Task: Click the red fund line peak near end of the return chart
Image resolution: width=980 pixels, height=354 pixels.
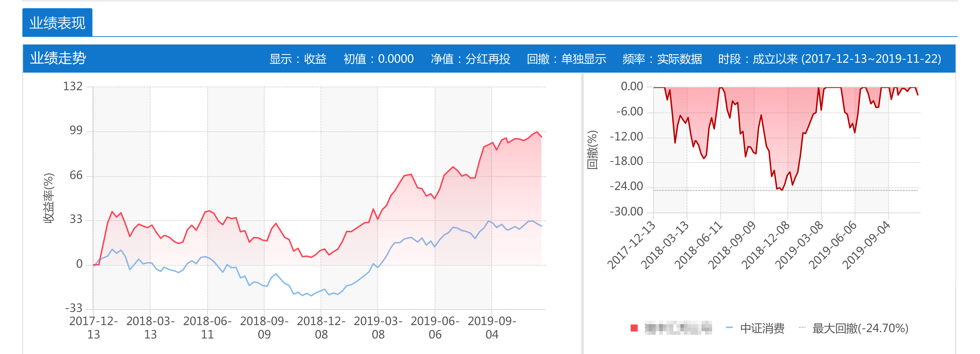Action: (537, 132)
